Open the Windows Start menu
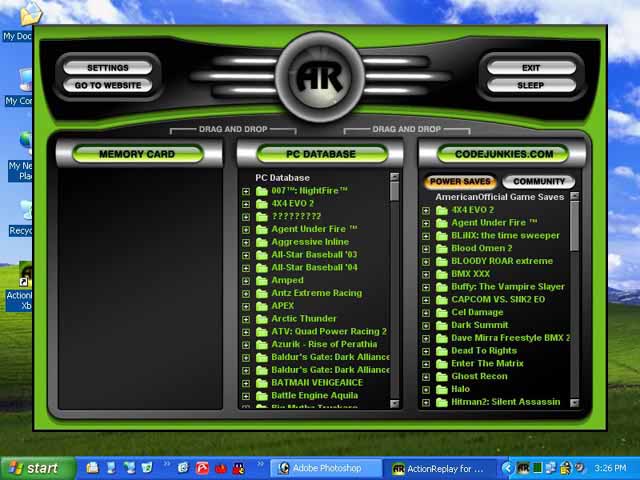The height and width of the screenshot is (480, 640). click(38, 468)
